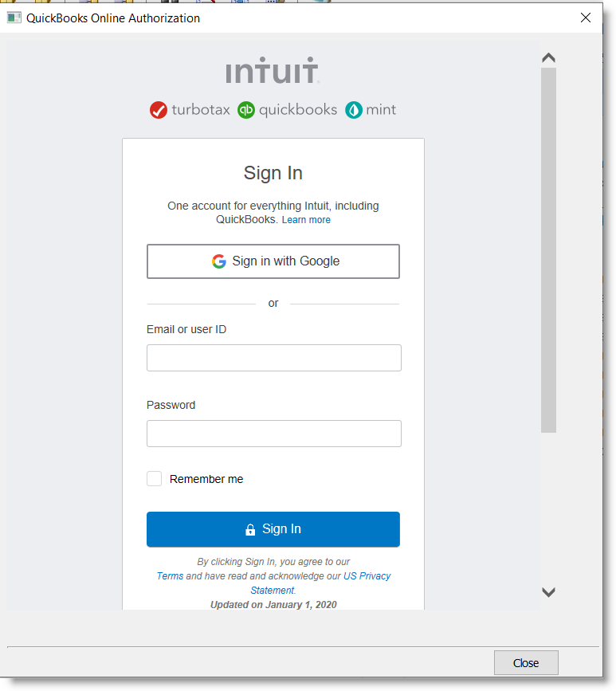
Task: Click the vertical scrollbar thumb
Action: pyautogui.click(x=548, y=249)
